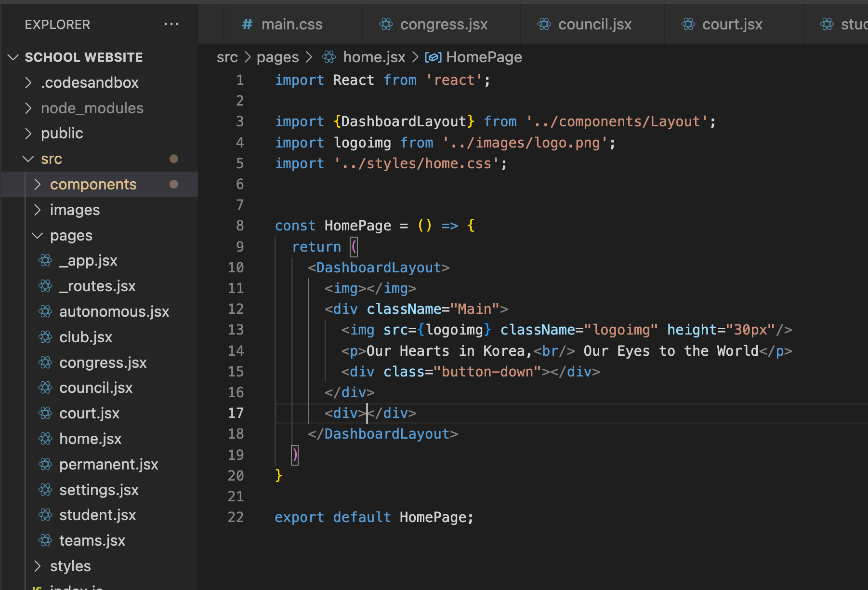The height and width of the screenshot is (590, 868).
Task: Click the src breadcrumb segment
Action: tap(227, 57)
